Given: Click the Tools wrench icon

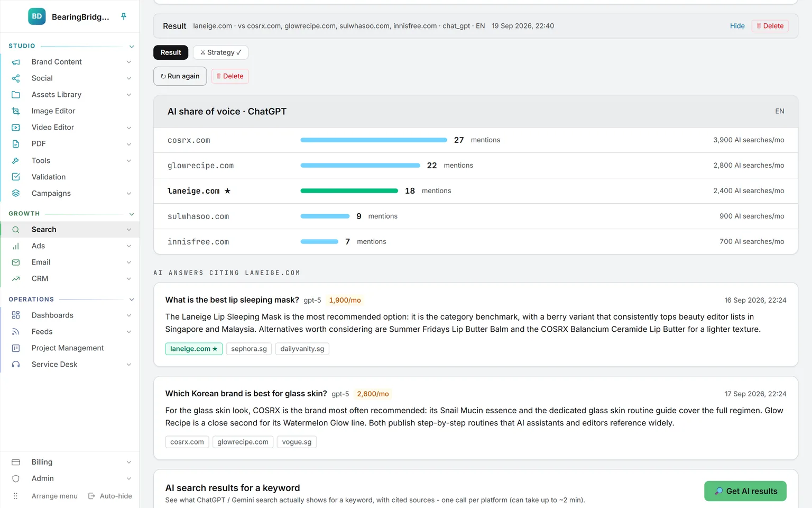Looking at the screenshot, I should pos(16,160).
